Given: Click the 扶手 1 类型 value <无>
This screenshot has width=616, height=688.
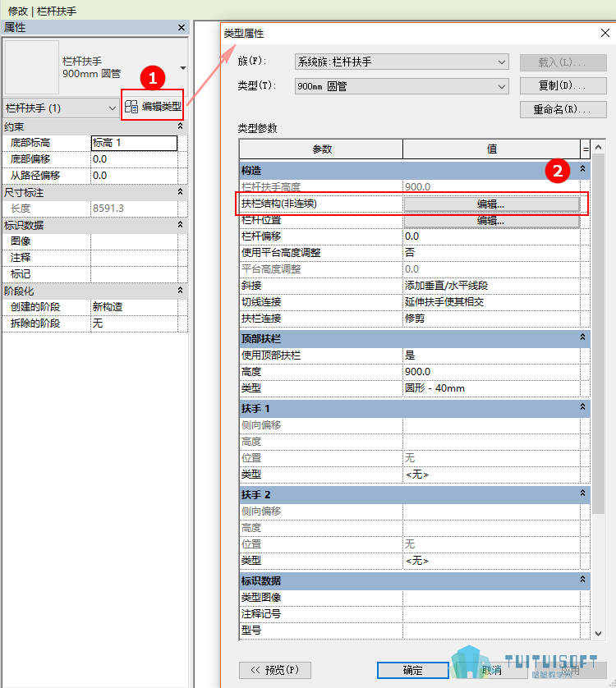Looking at the screenshot, I should (491, 475).
